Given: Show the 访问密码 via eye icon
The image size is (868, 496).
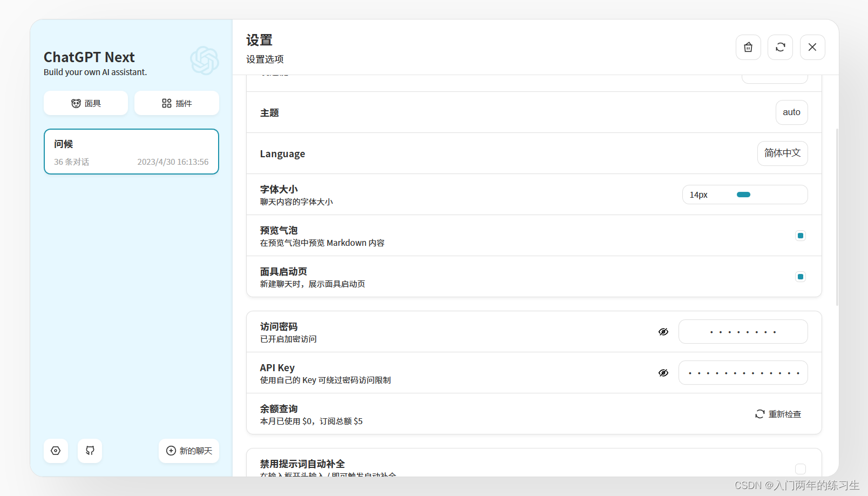Looking at the screenshot, I should 663,332.
